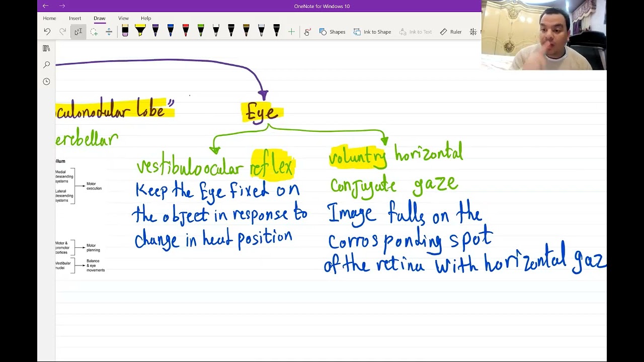The image size is (644, 362).
Task: Toggle Draw with Touch mode
Action: pyautogui.click(x=307, y=32)
